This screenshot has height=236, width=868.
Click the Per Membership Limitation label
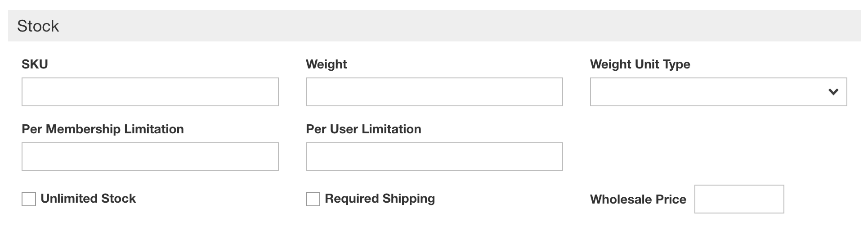pyautogui.click(x=103, y=129)
